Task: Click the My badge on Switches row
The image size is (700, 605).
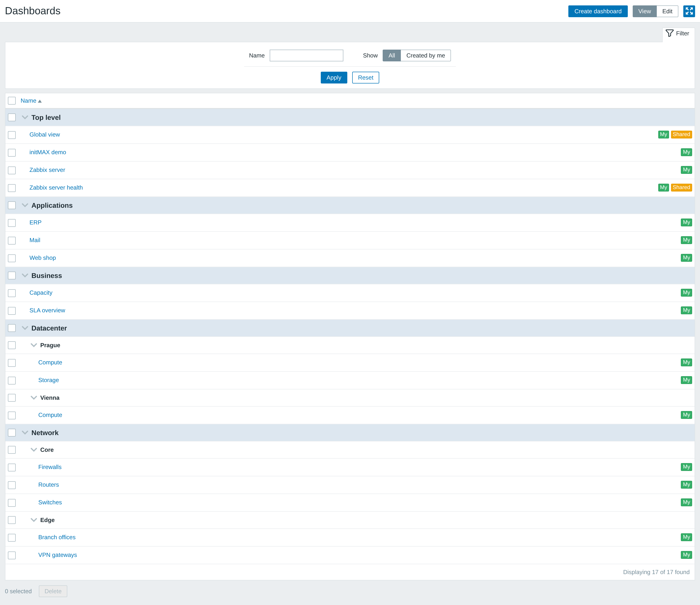Action: tap(686, 502)
